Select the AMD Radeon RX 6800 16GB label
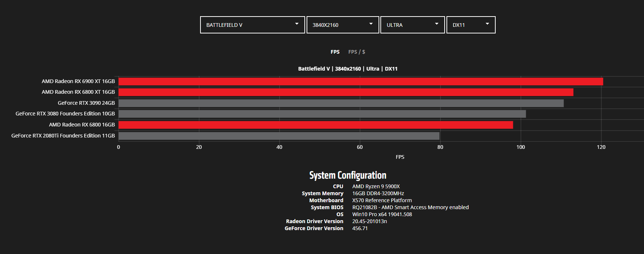 [x=82, y=125]
